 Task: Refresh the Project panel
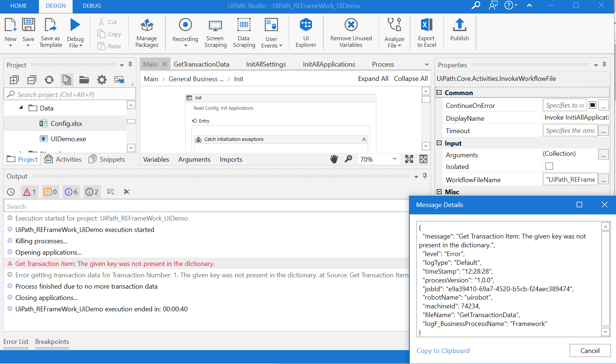(x=49, y=80)
